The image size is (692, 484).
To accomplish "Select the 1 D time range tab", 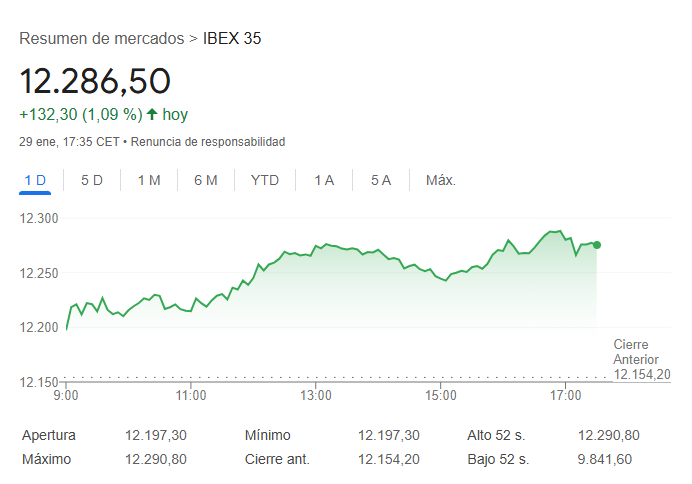I will tap(36, 180).
